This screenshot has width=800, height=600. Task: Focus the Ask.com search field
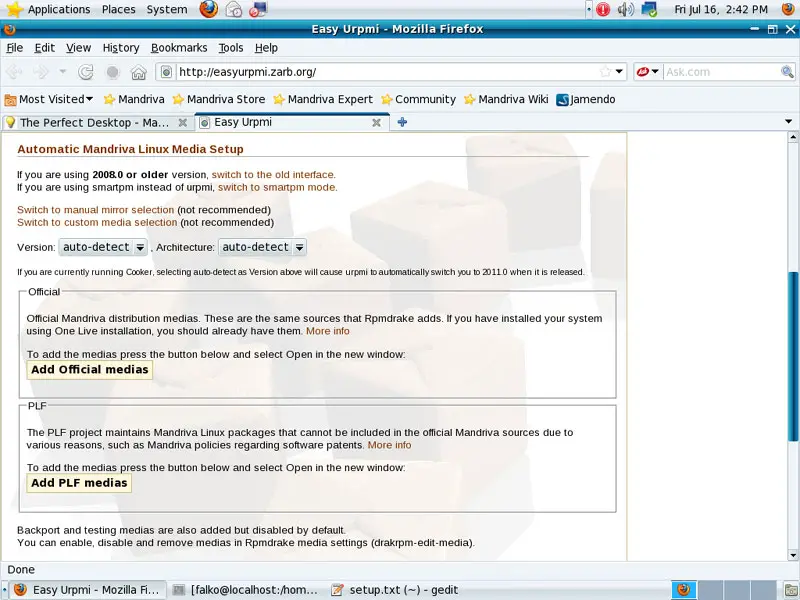point(721,72)
